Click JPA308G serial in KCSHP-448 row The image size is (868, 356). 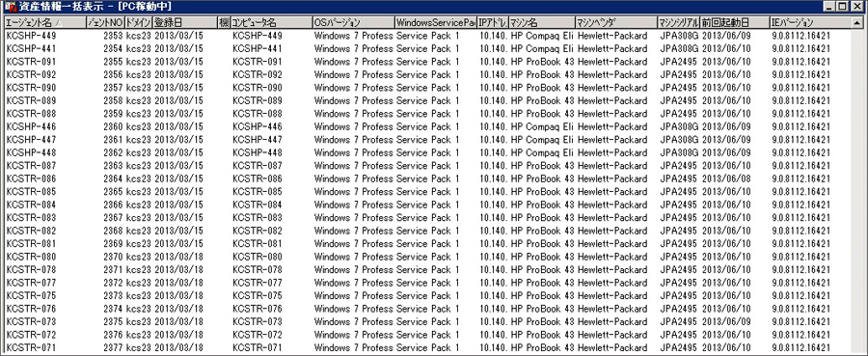click(x=679, y=152)
